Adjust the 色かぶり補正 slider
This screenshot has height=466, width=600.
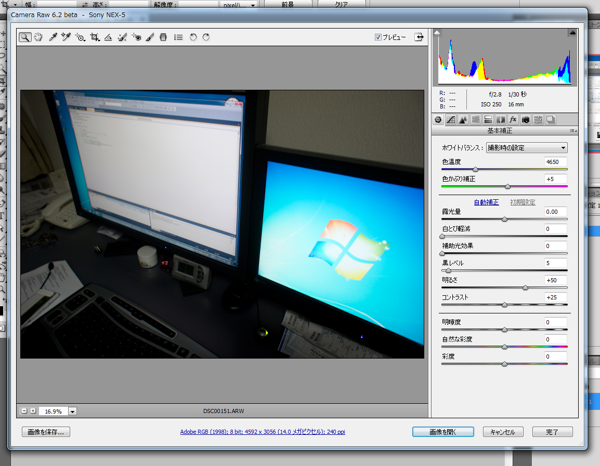[x=508, y=186]
